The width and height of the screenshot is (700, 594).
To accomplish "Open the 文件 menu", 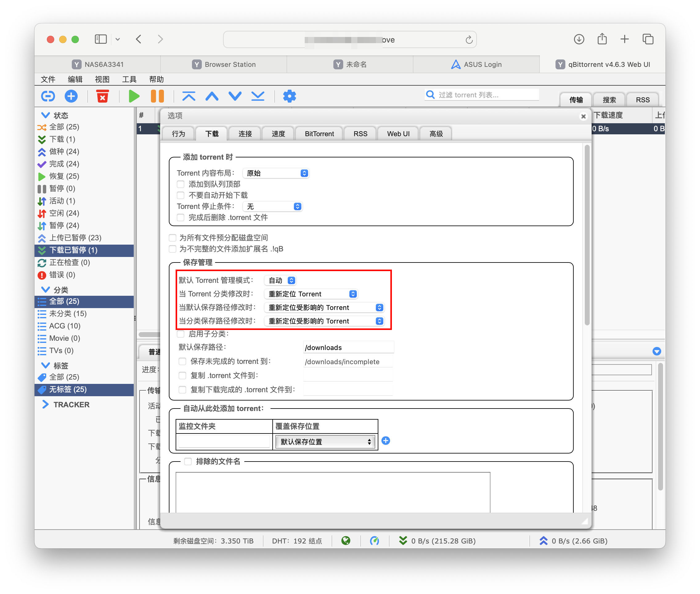I will [48, 79].
